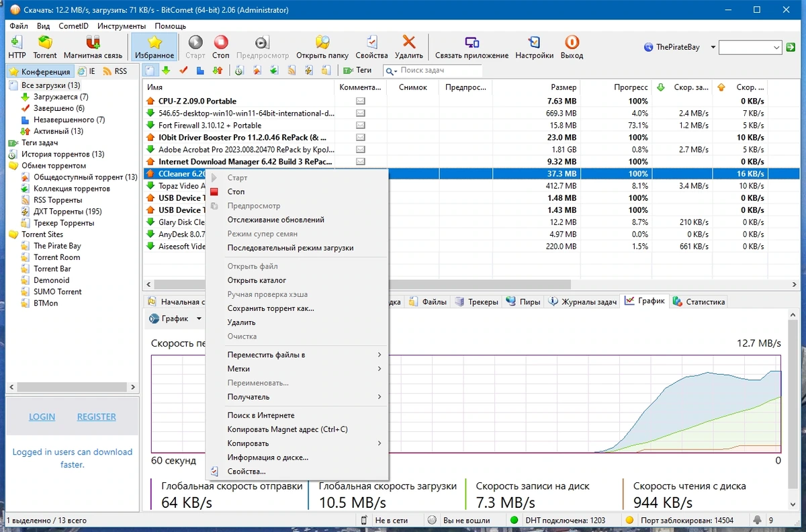Open the search combo box next to ThePirateBay
Image resolution: width=806 pixels, height=532 pixels.
coord(750,48)
